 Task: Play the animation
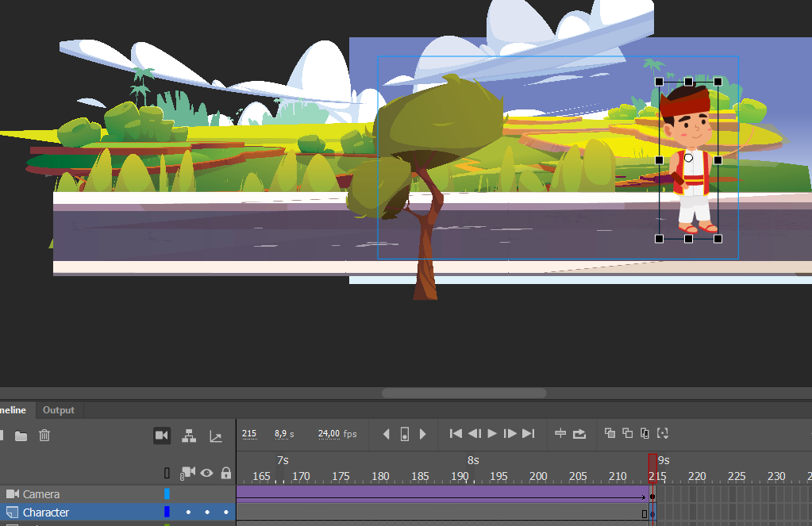492,434
